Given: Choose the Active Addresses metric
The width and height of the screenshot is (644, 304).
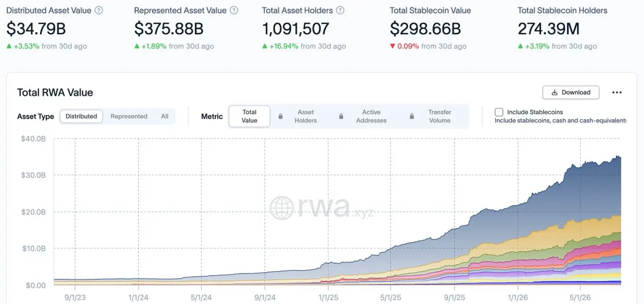Looking at the screenshot, I should [x=371, y=117].
